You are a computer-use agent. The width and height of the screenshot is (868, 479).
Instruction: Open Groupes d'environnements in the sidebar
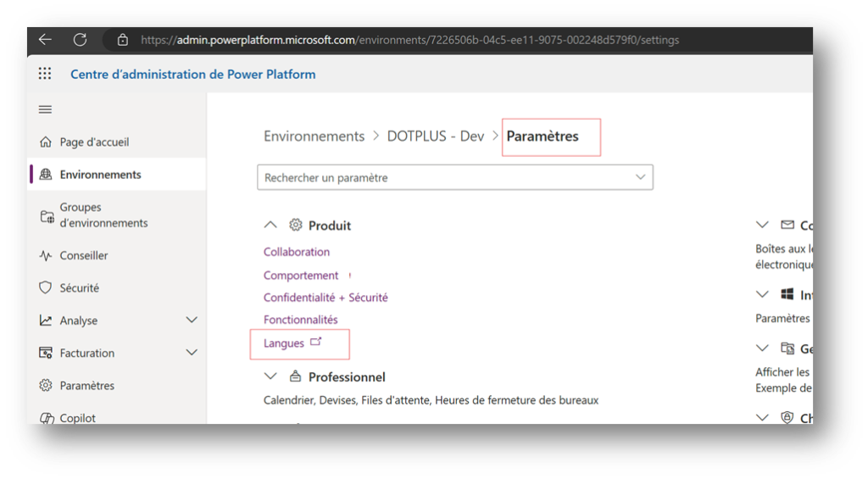103,215
